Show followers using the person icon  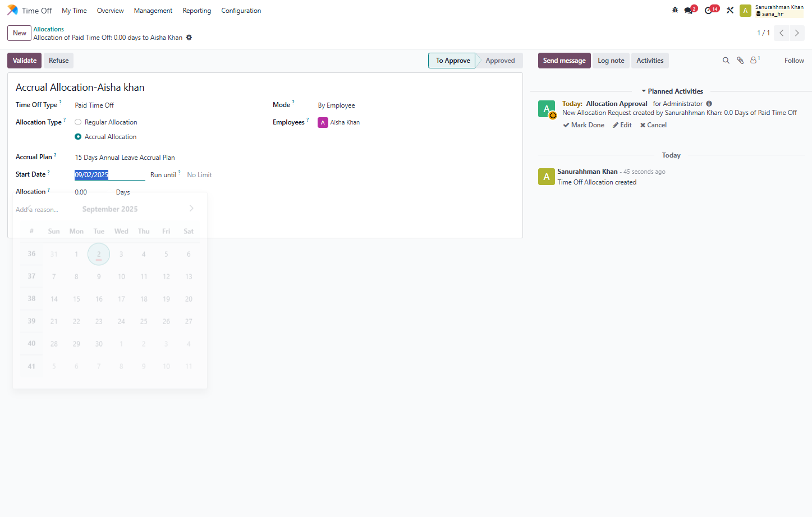pyautogui.click(x=755, y=60)
